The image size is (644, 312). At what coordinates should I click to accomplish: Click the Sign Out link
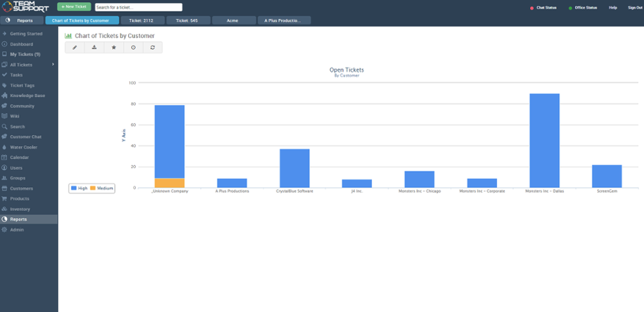point(635,8)
